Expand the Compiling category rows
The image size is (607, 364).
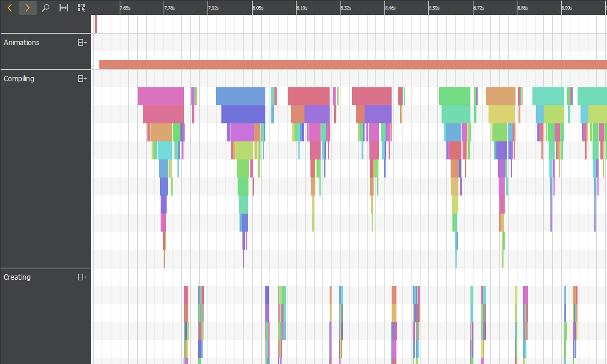pos(82,79)
